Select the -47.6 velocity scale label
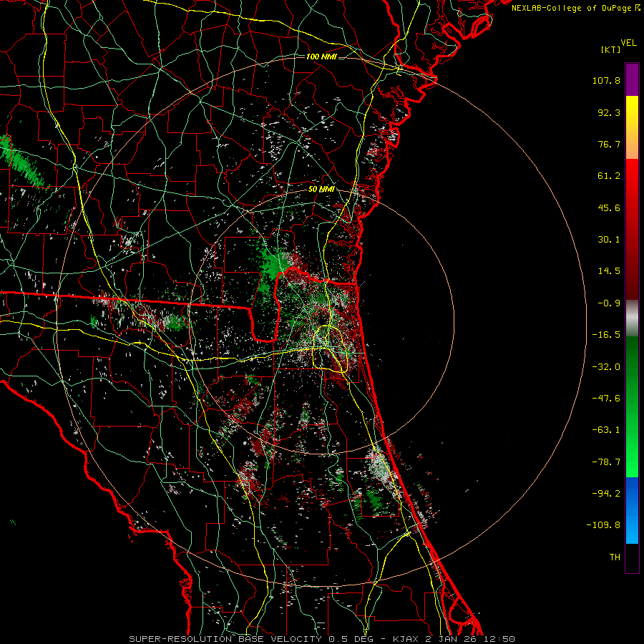This screenshot has height=644, width=644. pos(606,399)
